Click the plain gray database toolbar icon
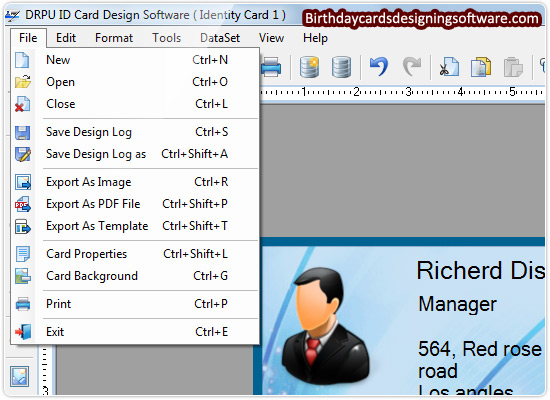The image size is (550, 400). tap(341, 67)
